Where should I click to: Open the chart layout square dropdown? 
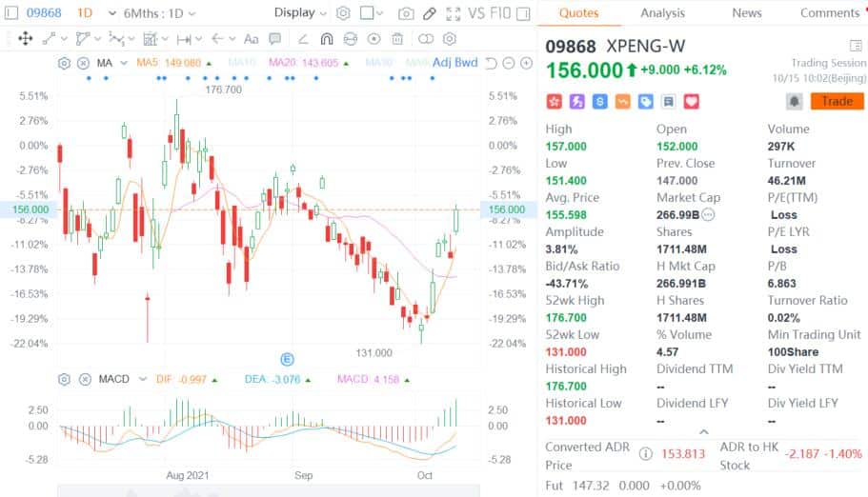click(372, 12)
